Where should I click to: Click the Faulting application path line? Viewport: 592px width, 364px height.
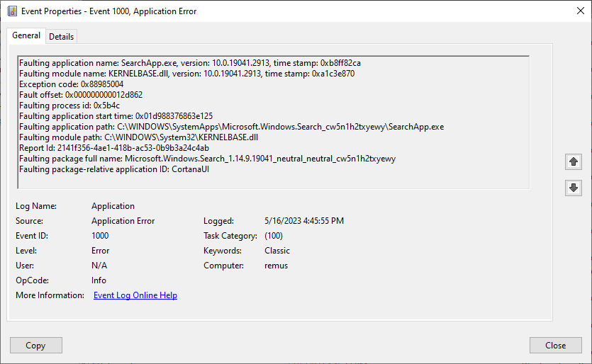click(x=231, y=127)
